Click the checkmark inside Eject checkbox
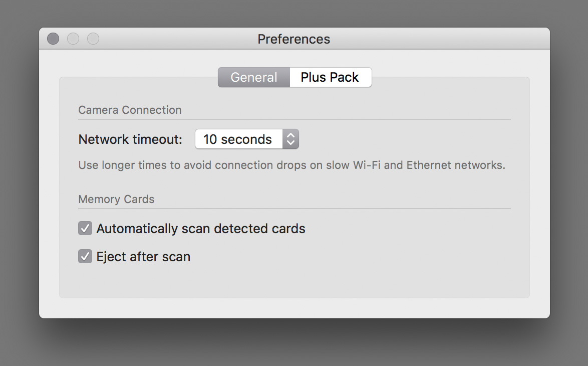Viewport: 588px width, 366px height. [85, 256]
